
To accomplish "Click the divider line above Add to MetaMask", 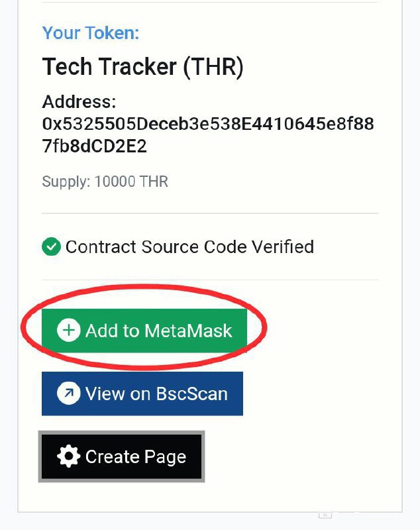I will (x=210, y=280).
